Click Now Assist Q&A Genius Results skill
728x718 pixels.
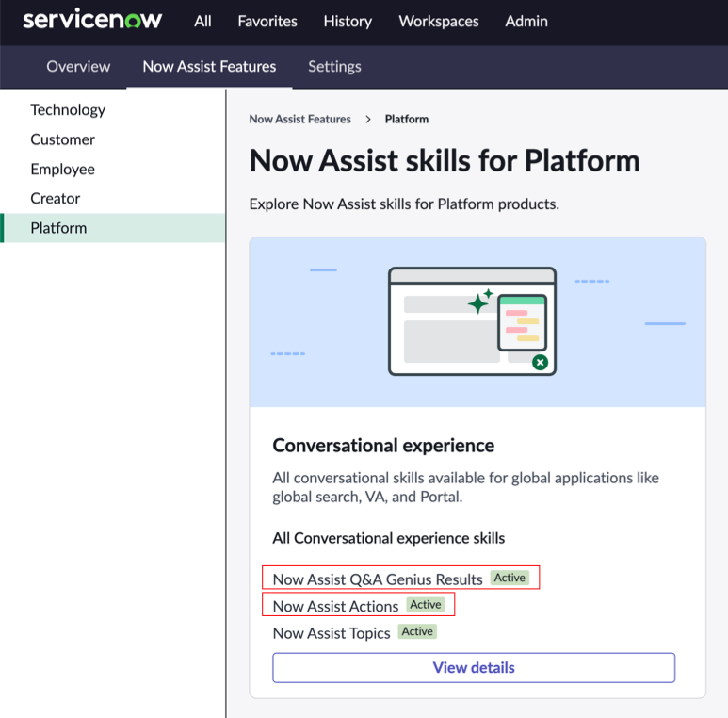point(378,579)
